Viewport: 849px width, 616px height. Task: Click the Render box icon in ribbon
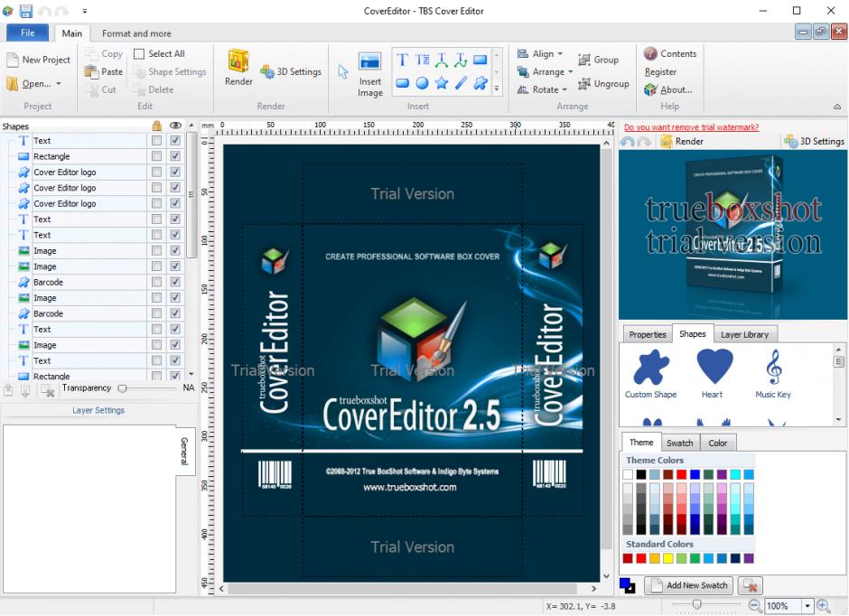238,61
